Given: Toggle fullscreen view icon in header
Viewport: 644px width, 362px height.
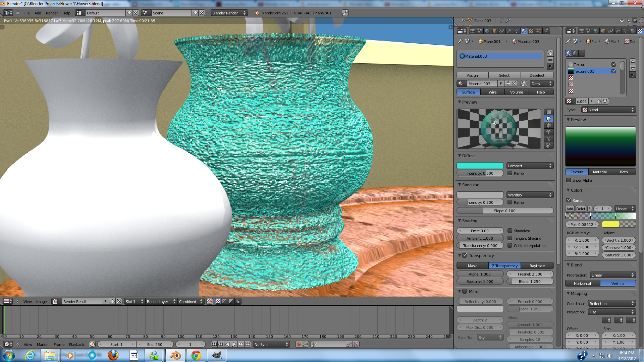Looking at the screenshot, I should tap(345, 13).
